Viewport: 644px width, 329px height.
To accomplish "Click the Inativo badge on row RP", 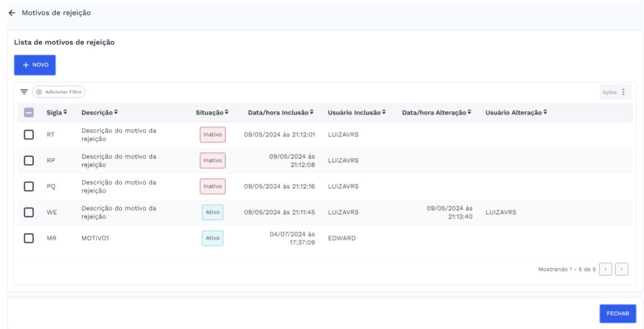I will 212,161.
